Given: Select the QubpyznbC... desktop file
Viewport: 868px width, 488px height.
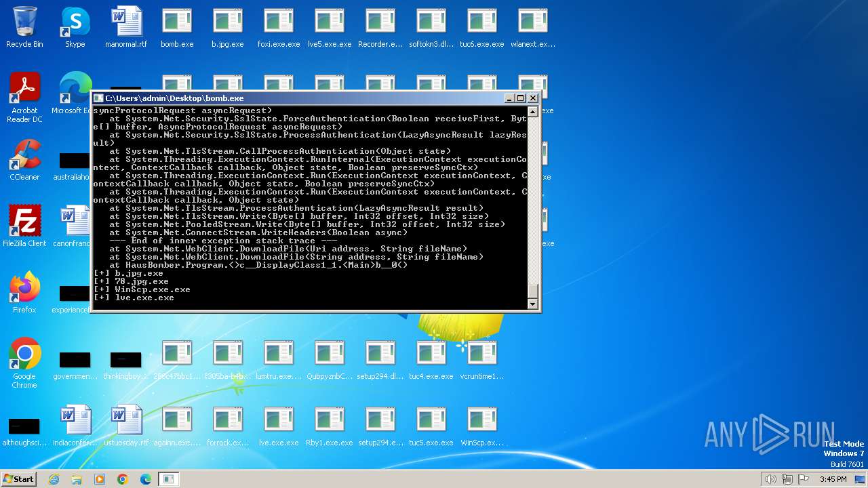Looking at the screenshot, I should pyautogui.click(x=330, y=359).
